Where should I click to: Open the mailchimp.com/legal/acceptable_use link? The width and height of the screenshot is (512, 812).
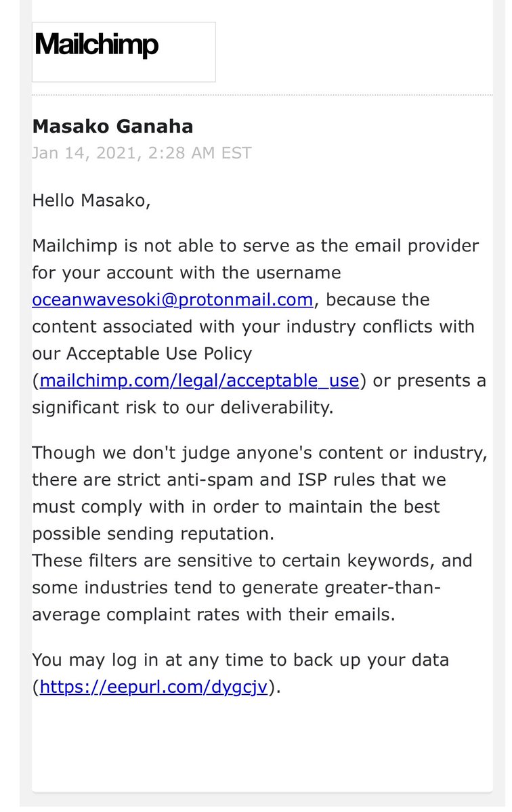(199, 381)
